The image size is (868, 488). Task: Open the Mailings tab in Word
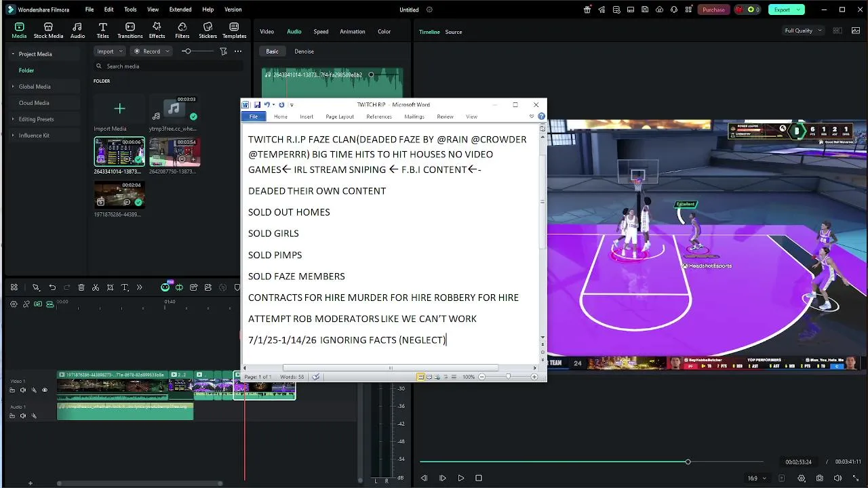pos(414,117)
